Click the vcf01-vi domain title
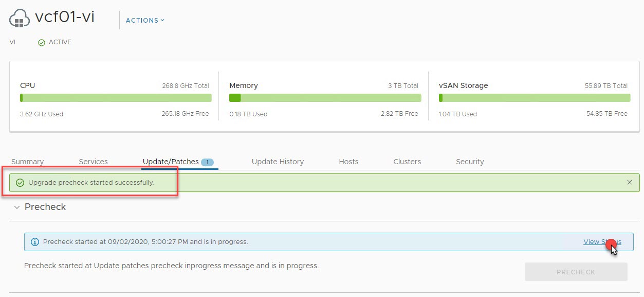644x297 pixels. (x=65, y=18)
